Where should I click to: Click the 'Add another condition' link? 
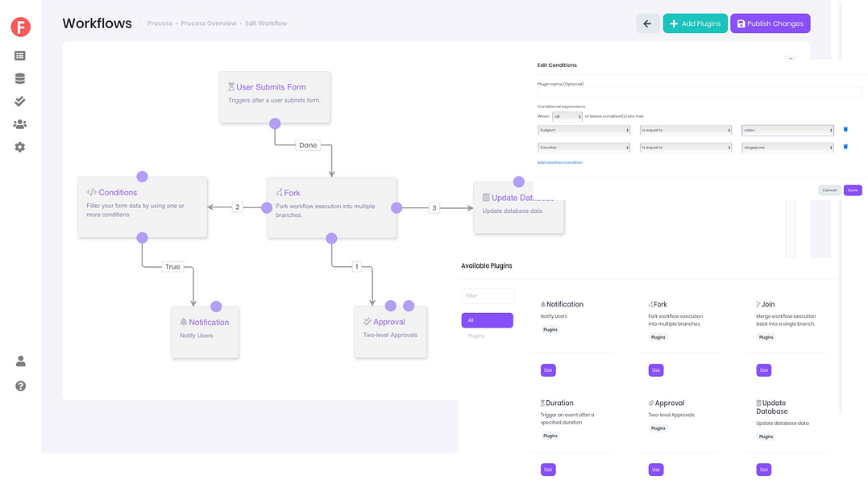point(559,163)
